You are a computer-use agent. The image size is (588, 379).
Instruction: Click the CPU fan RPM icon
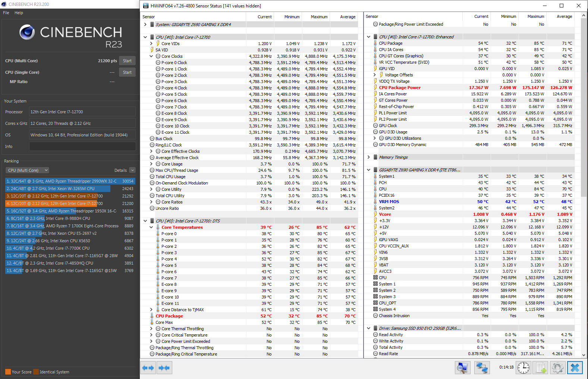click(x=375, y=278)
